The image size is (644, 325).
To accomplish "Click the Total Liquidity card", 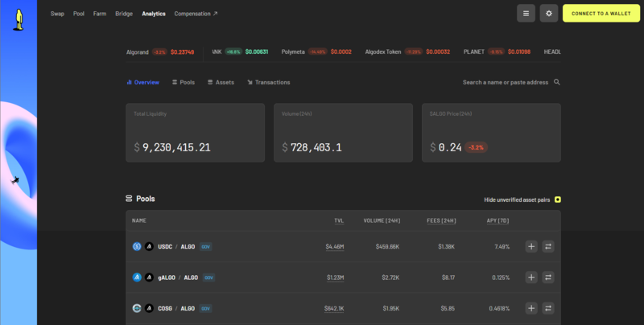I will 195,133.
